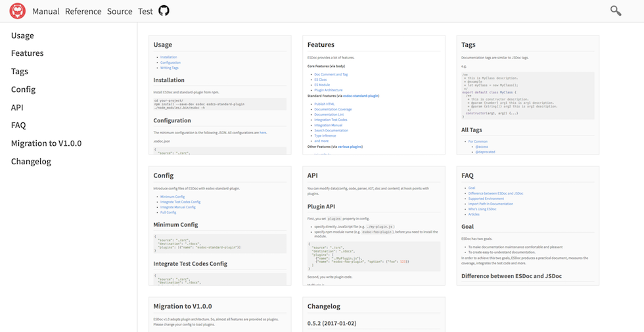Follow the 'various plugins' link
The height and width of the screenshot is (332, 644).
pyautogui.click(x=350, y=147)
